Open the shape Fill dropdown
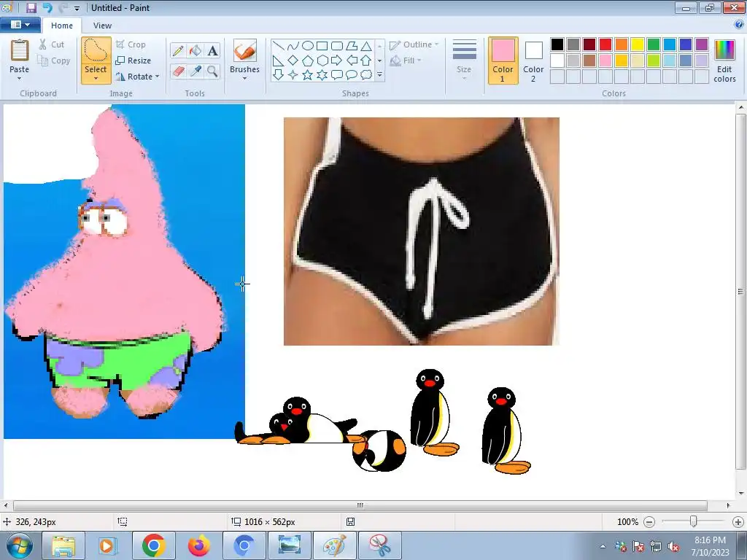The image size is (747, 560). tap(406, 61)
